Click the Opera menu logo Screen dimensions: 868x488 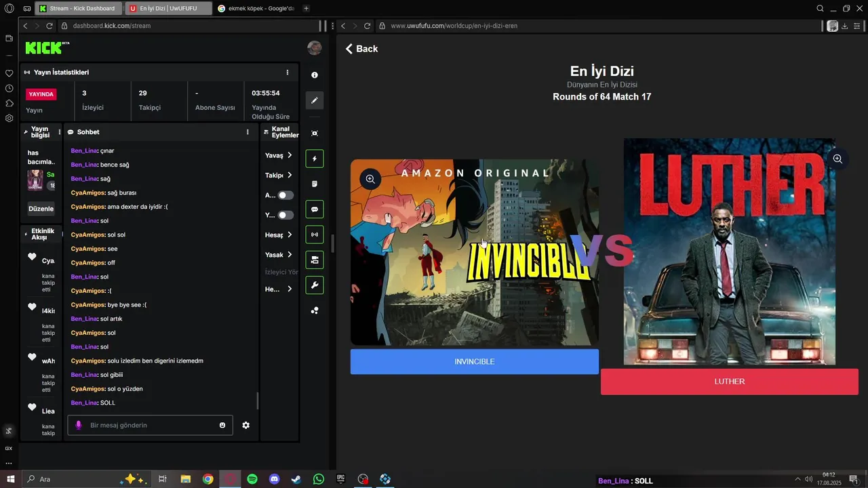(x=9, y=8)
